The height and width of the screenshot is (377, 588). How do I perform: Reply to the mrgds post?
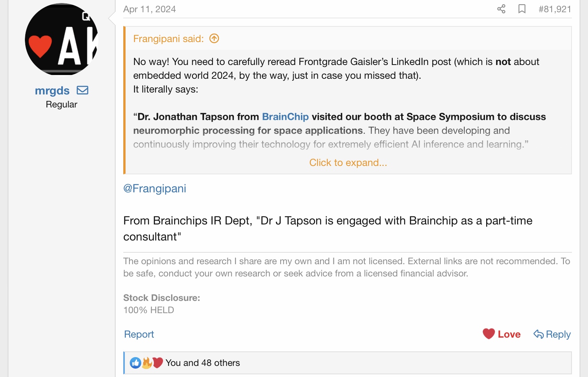click(552, 334)
